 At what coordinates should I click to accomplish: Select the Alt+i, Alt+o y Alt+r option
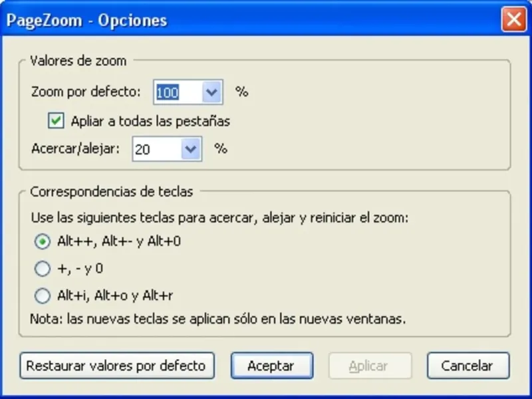[x=42, y=295]
